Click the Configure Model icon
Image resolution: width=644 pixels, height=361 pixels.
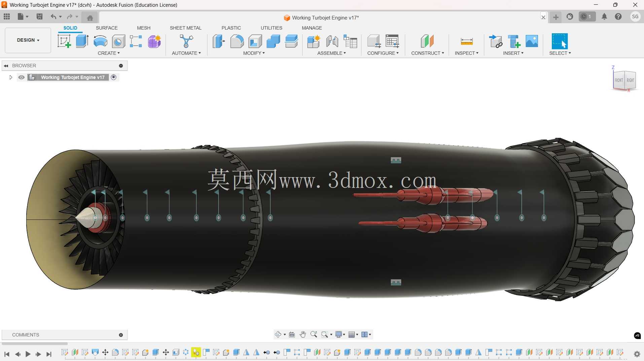point(374,41)
